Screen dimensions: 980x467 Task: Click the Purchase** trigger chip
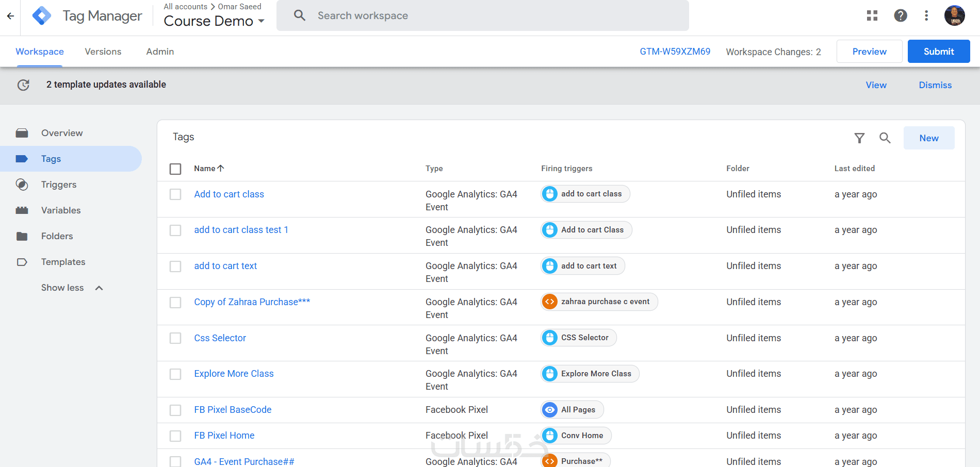click(x=576, y=461)
